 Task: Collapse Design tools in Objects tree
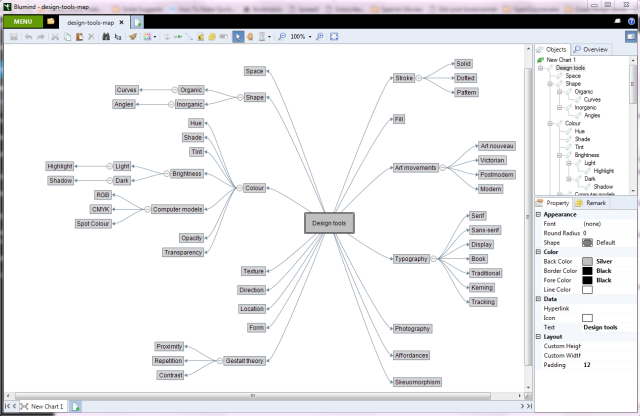(541, 68)
